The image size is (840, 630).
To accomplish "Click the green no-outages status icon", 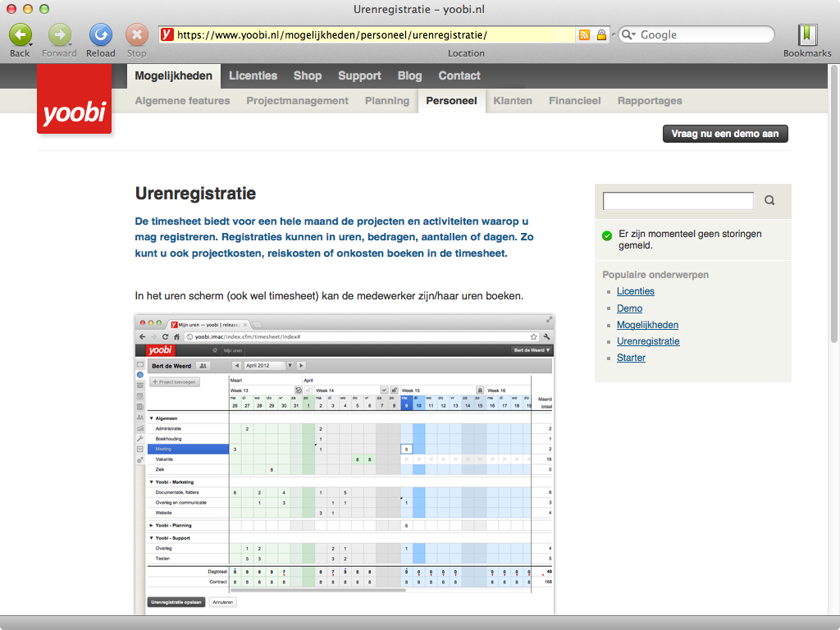I will point(607,235).
